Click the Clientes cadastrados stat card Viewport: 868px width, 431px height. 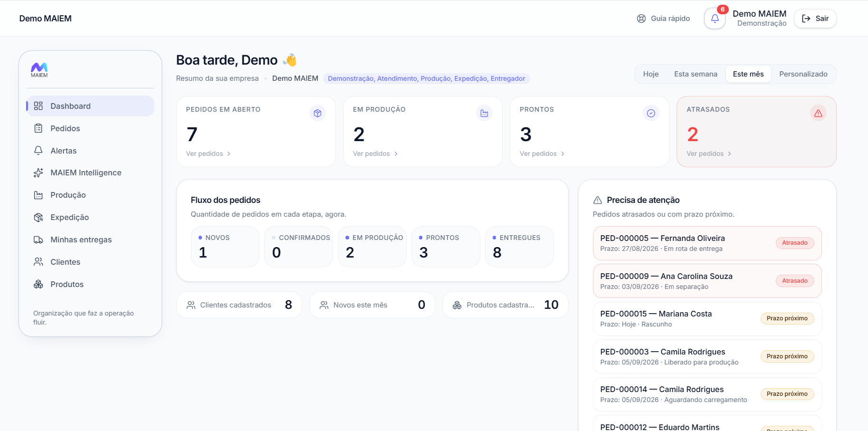239,305
